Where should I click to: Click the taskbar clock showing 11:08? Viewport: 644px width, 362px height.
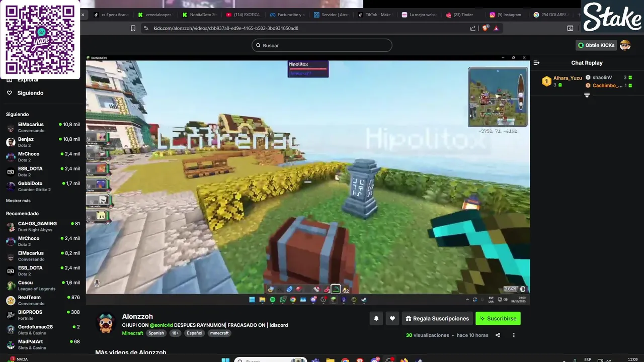click(x=633, y=359)
